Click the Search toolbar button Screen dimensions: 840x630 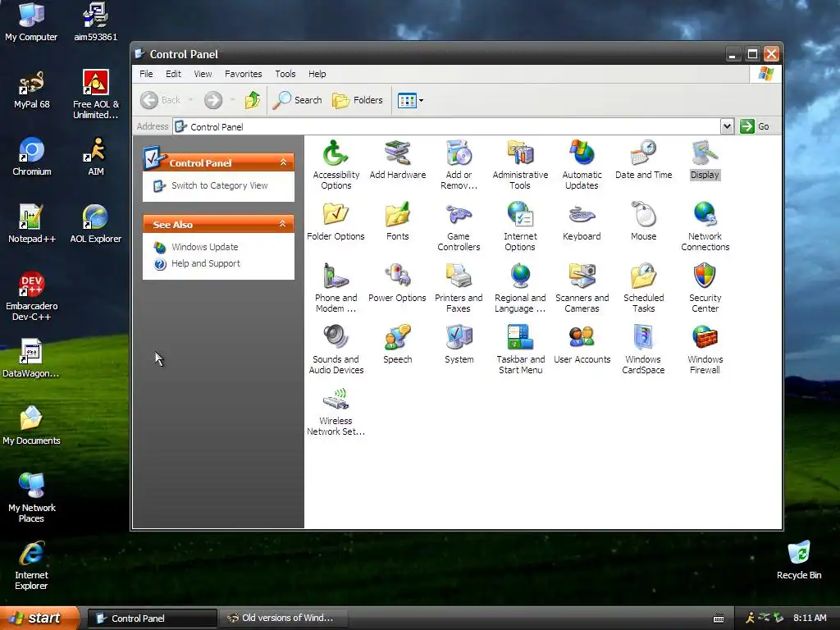297,100
